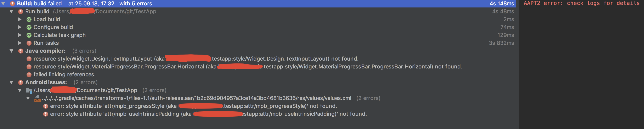
Task: Select the Calculate task graph row
Action: (x=60, y=35)
